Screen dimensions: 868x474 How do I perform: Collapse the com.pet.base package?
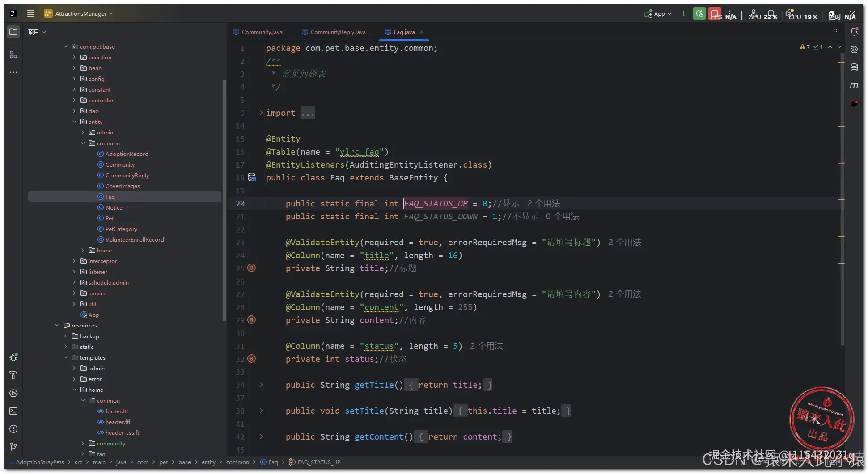pos(66,46)
